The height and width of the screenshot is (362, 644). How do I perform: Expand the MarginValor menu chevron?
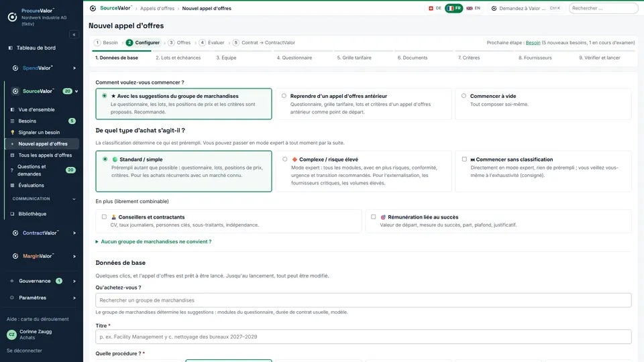pyautogui.click(x=74, y=256)
